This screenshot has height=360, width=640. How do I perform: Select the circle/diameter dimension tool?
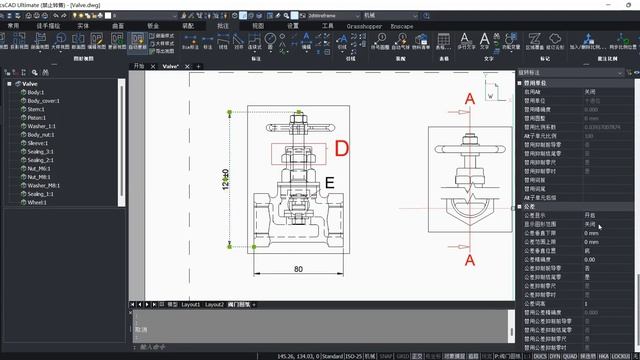(x=270, y=41)
